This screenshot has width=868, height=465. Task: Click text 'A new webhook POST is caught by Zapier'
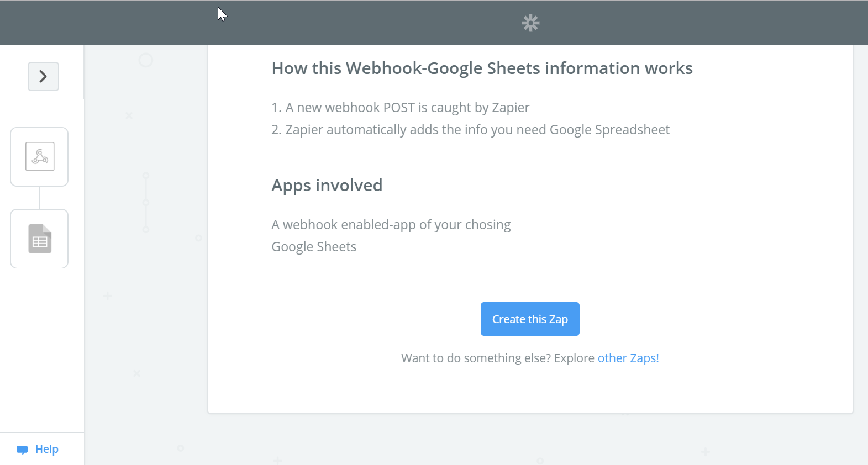point(407,107)
